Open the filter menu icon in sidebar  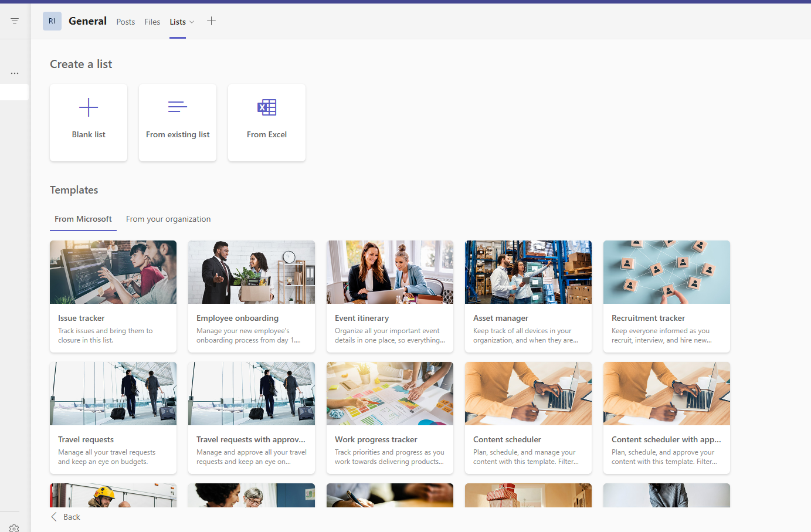coord(15,21)
